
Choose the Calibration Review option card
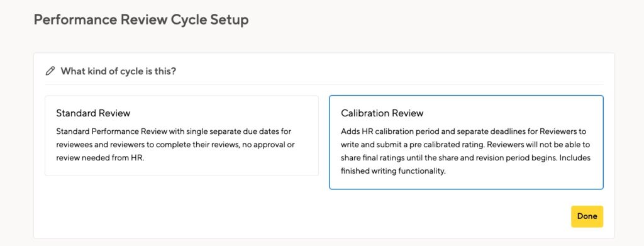click(466, 142)
